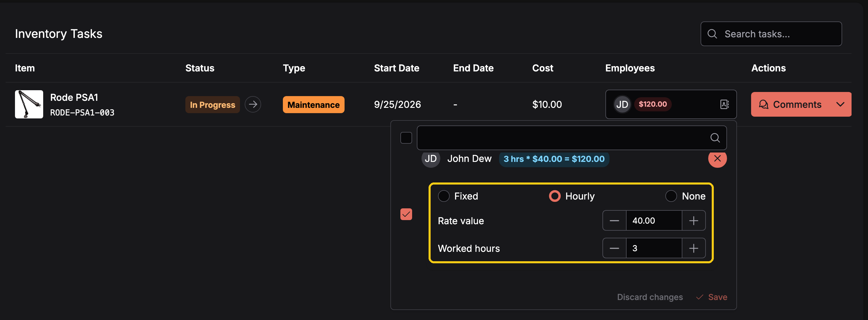Advance status using the arrow next to In Progress

point(253,104)
